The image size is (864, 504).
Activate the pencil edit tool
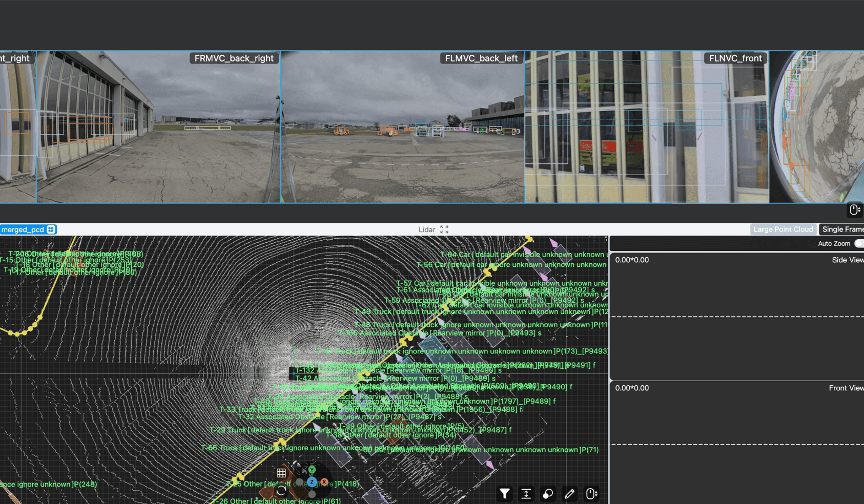[569, 494]
